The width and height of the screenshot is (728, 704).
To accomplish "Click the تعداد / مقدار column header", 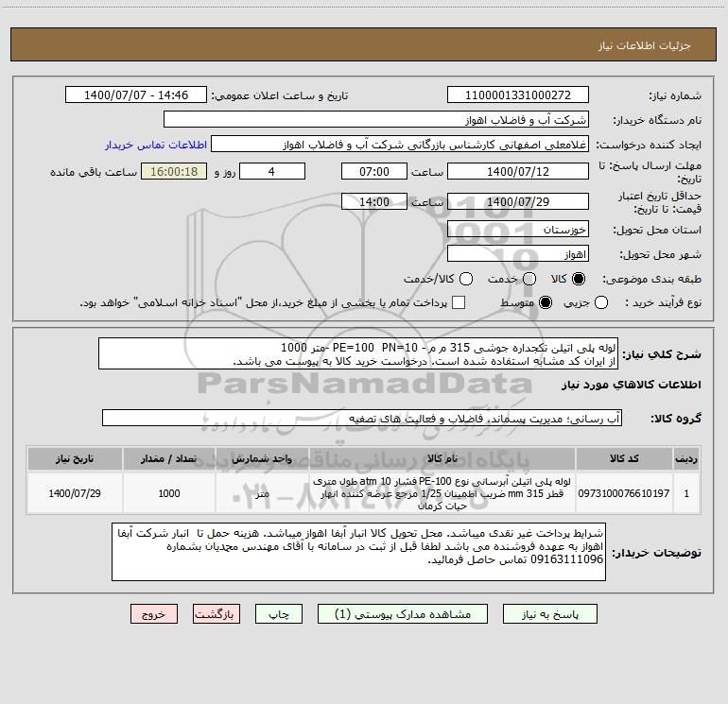I will tap(169, 459).
